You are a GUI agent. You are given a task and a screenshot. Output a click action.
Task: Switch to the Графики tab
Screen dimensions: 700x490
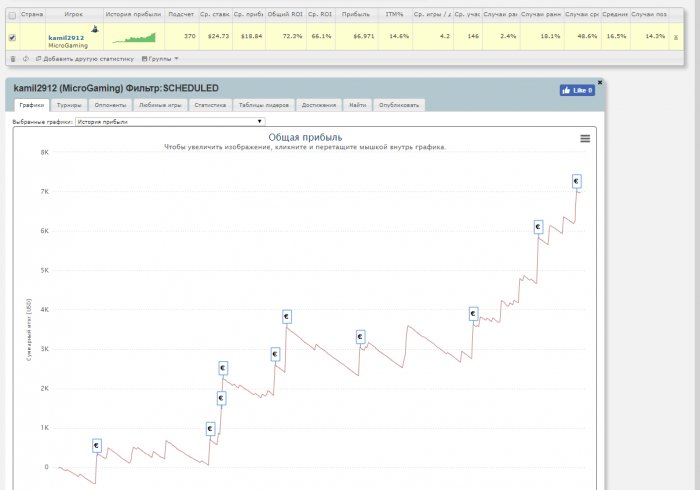32,105
